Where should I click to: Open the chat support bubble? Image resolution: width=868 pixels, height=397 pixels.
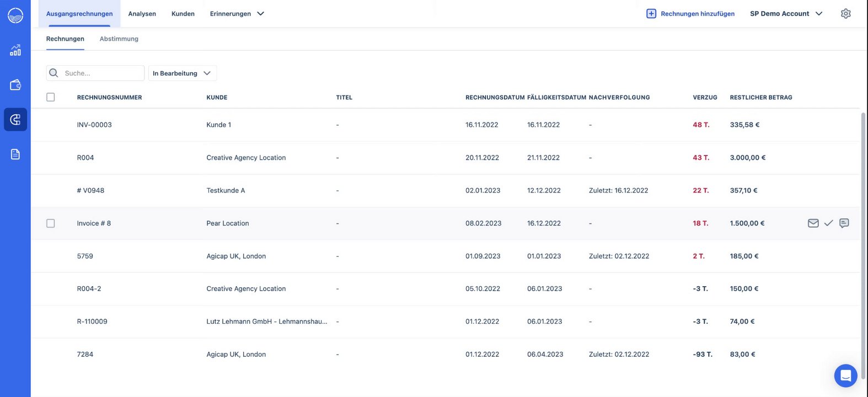pos(845,376)
